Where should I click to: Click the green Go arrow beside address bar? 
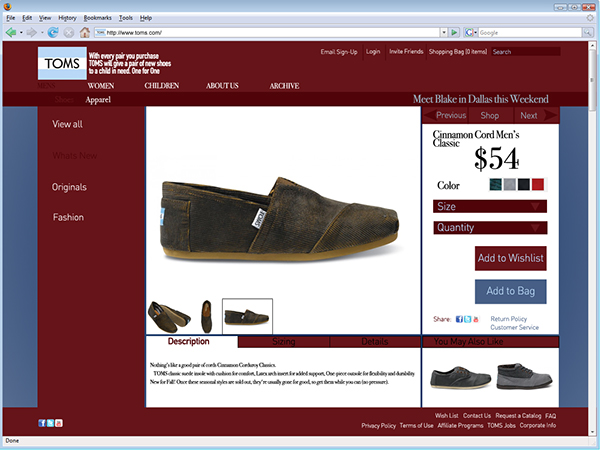pyautogui.click(x=454, y=33)
